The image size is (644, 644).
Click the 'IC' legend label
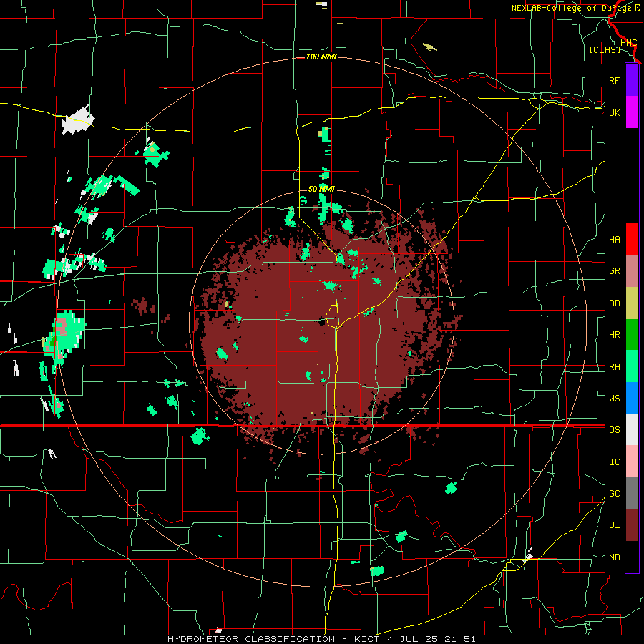(614, 462)
